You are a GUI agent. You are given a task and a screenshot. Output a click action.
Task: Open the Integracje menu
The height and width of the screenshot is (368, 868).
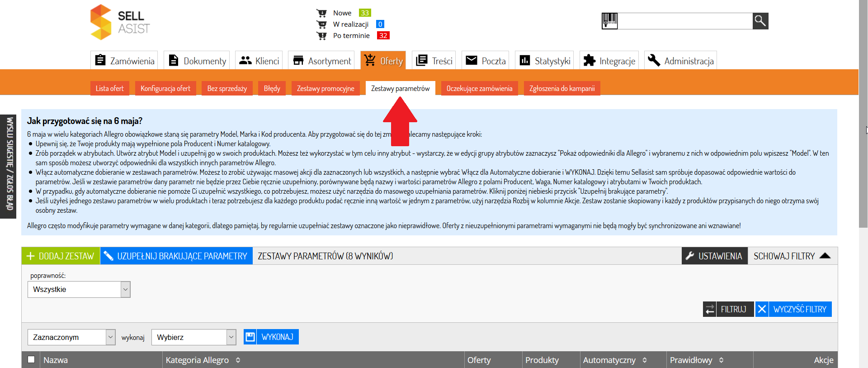tap(609, 60)
